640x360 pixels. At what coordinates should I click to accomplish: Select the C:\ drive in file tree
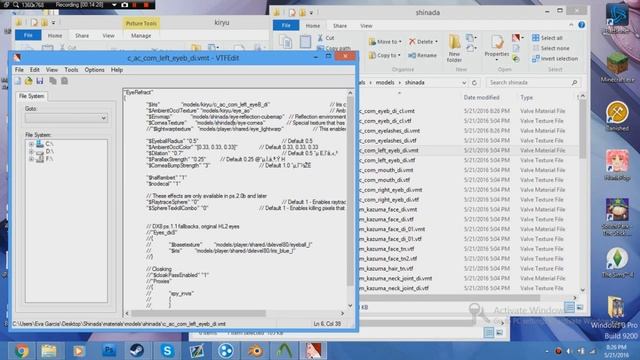(49, 144)
